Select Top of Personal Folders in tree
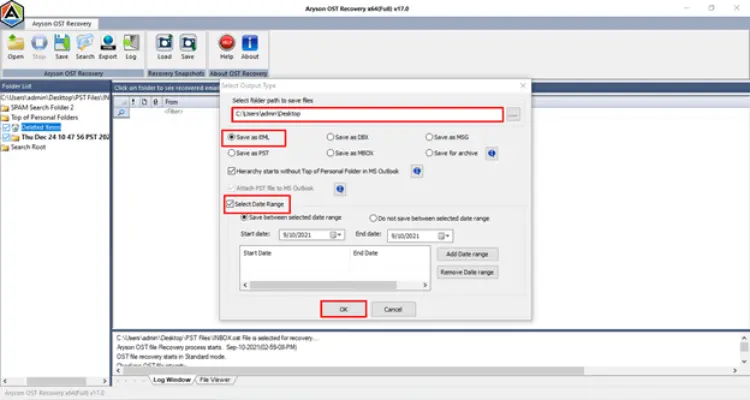This screenshot has height=400, width=750. 44,117
